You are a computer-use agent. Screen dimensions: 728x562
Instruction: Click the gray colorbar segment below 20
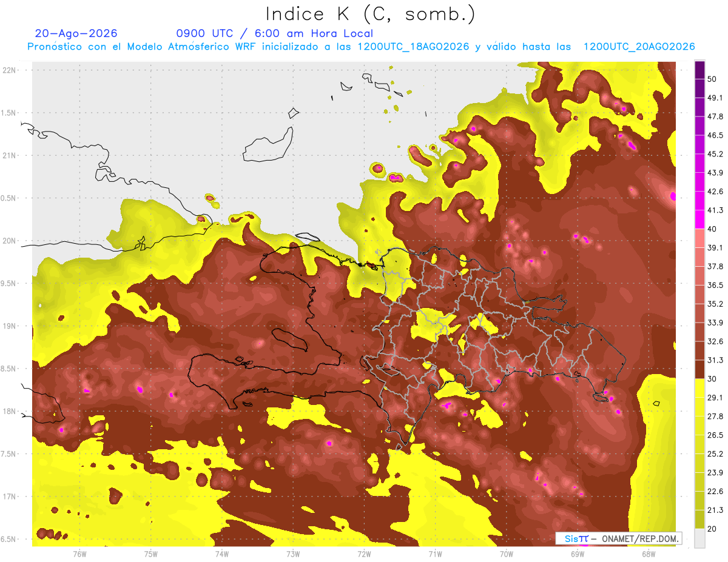click(x=699, y=538)
